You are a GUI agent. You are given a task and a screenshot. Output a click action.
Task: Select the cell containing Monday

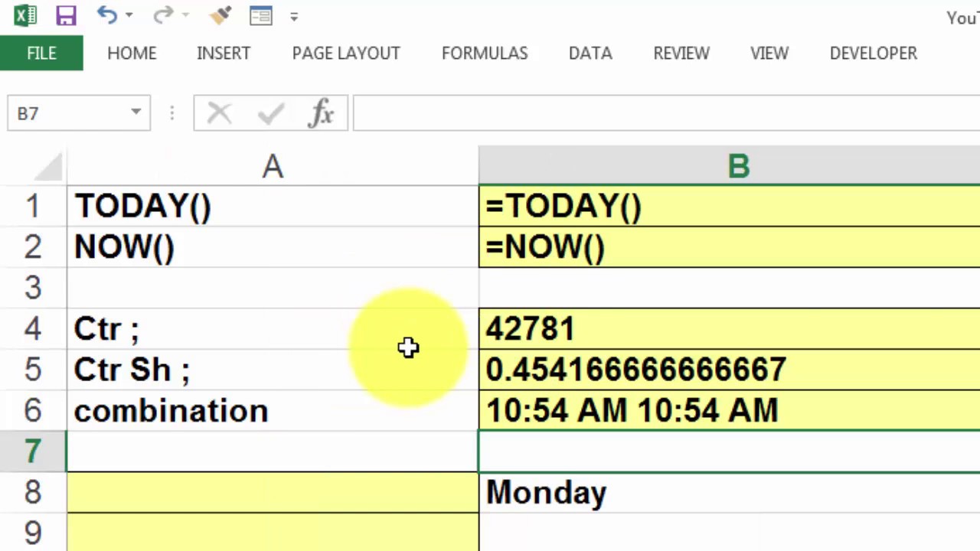[729, 492]
